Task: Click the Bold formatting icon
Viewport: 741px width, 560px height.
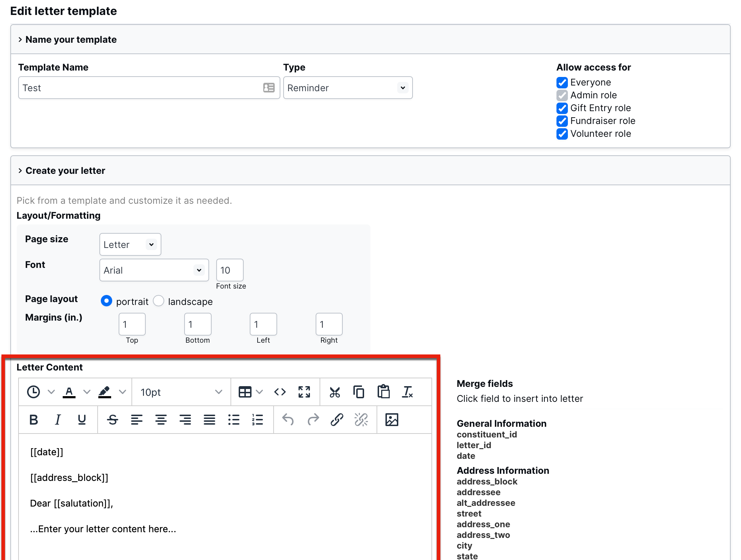Action: click(34, 420)
